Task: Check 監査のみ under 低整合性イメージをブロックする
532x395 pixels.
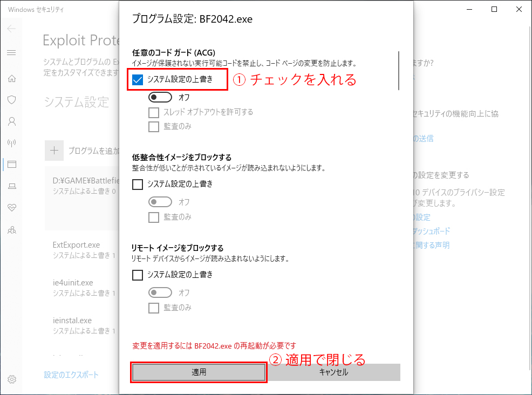Action: pyautogui.click(x=154, y=217)
